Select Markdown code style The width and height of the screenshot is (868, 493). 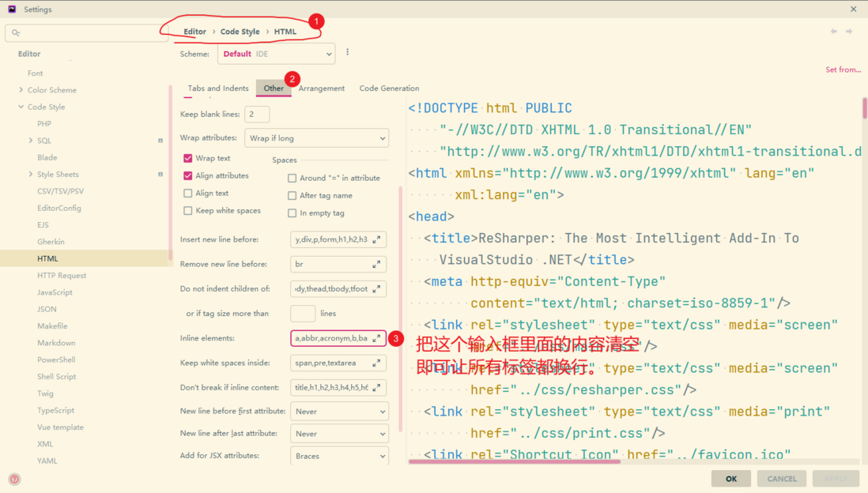pyautogui.click(x=56, y=343)
